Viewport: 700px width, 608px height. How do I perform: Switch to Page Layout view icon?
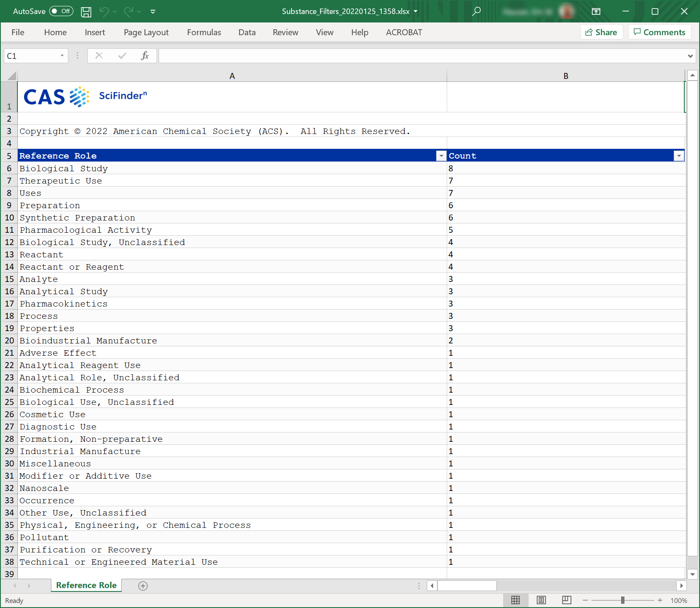coord(541,600)
